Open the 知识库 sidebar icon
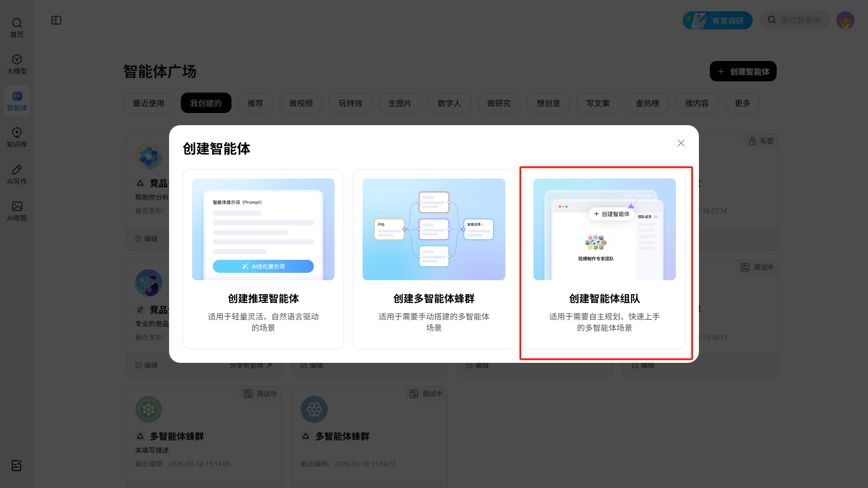 (x=17, y=137)
